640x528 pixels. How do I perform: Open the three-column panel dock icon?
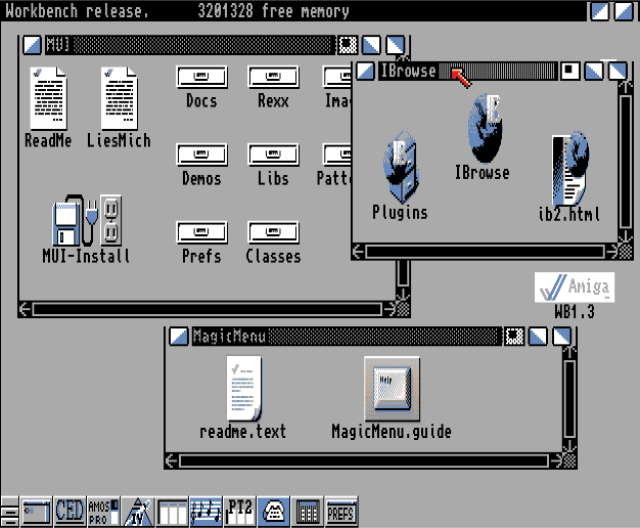(x=172, y=511)
